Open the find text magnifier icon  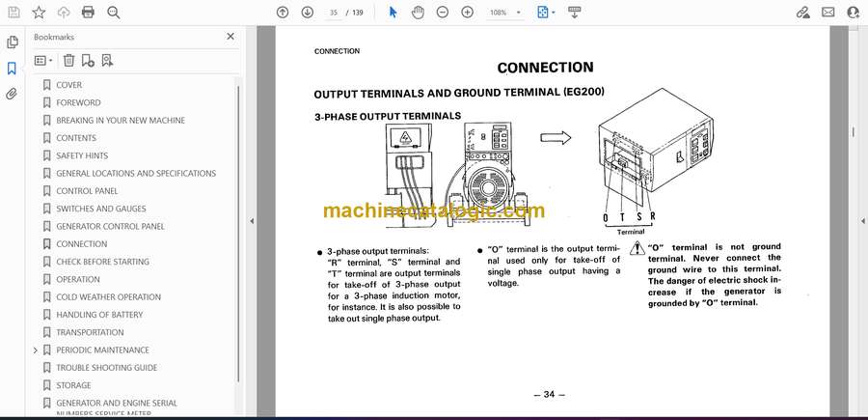114,13
